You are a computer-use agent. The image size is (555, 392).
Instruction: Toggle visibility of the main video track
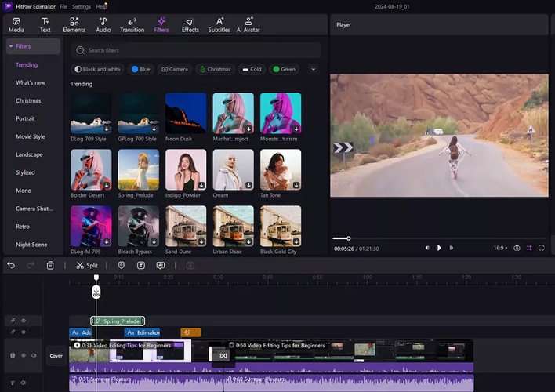pos(24,355)
